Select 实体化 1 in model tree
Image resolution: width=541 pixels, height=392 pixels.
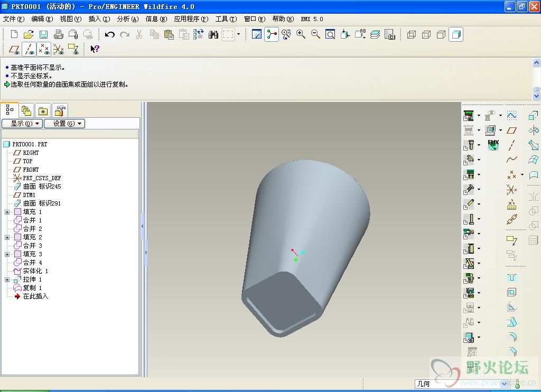pos(35,271)
